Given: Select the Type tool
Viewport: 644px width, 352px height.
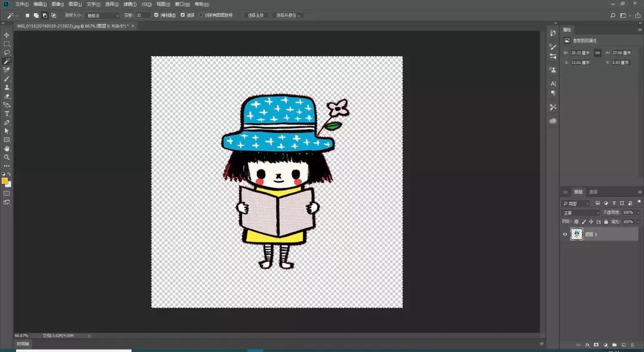Looking at the screenshot, I should click(7, 115).
